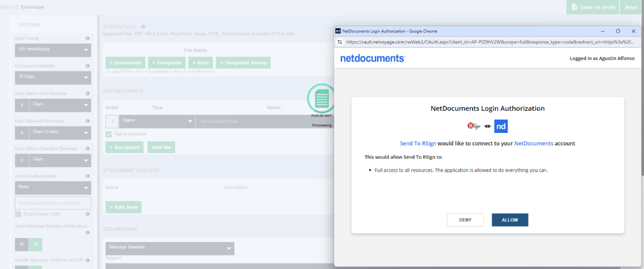Click the Access Authentication info icon
644x269 pixels.
pyautogui.click(x=87, y=176)
